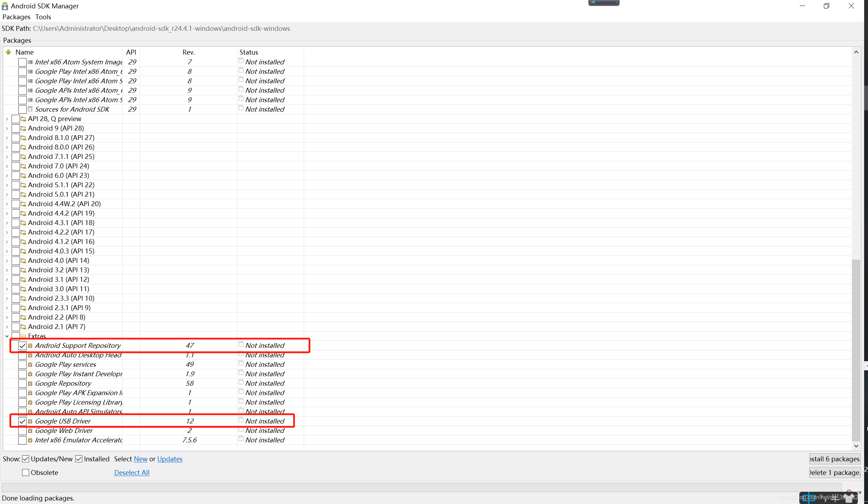The width and height of the screenshot is (868, 504).
Task: Check the Google Web Driver checkbox
Action: click(22, 431)
